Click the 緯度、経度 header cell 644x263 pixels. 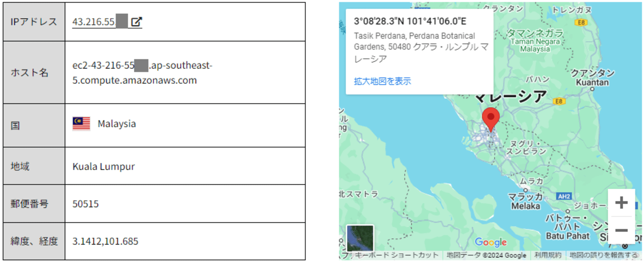(x=34, y=241)
